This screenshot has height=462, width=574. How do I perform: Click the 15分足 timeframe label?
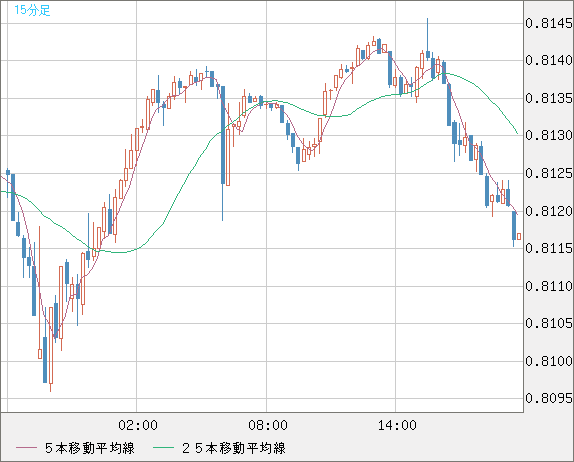32,10
